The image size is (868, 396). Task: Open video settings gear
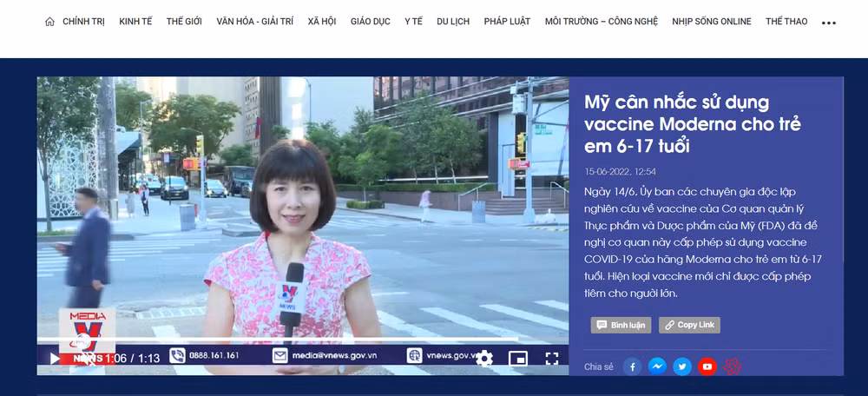click(484, 358)
